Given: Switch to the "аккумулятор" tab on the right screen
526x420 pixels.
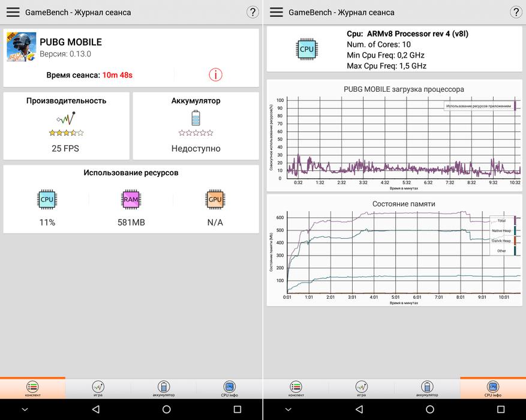Looking at the screenshot, I should 426,389.
